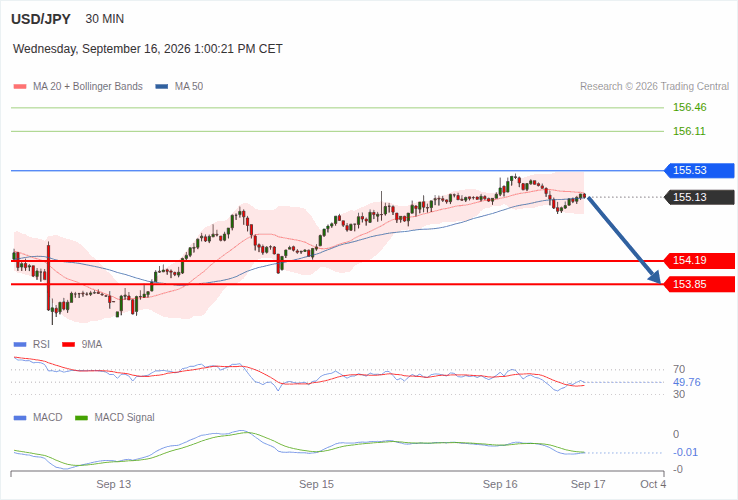Screen dimensions: 738x500
Task: Click the blue downward forecast arrow head
Action: [x=655, y=277]
